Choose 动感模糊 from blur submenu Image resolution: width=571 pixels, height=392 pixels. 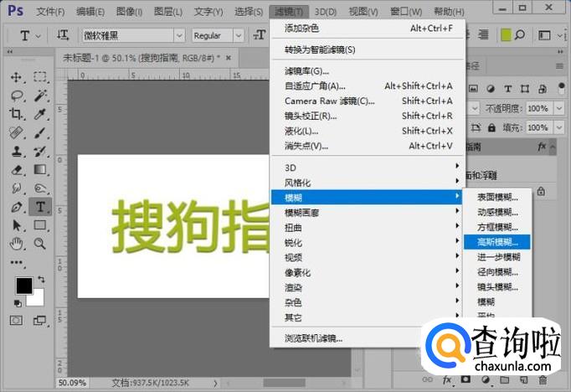pos(497,212)
